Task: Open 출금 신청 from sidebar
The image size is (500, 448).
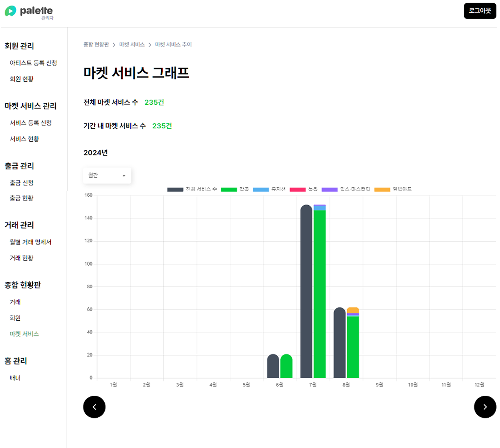Action: [21, 183]
